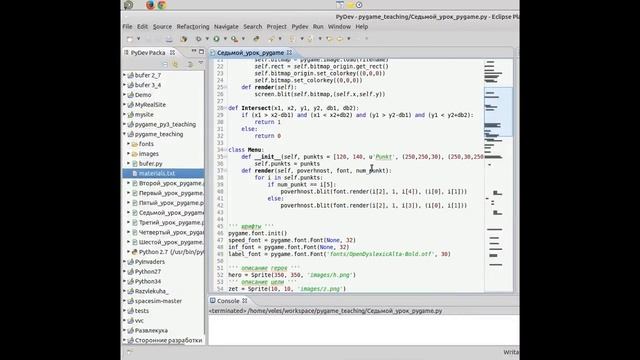
Task: Close the Console view tab
Action: 244,301
